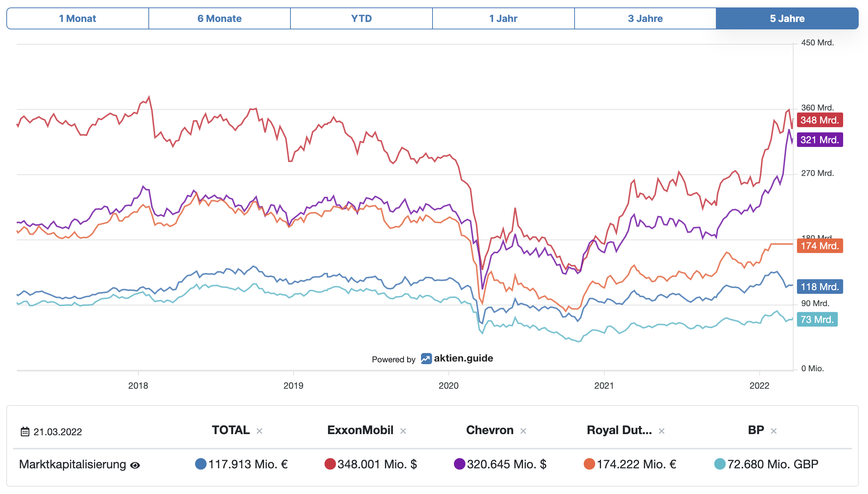Click the date 21.03.2022
The height and width of the screenshot is (494, 868).
coord(58,432)
